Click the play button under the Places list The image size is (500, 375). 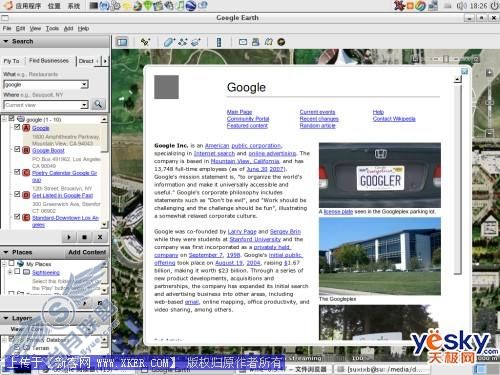(x=85, y=303)
